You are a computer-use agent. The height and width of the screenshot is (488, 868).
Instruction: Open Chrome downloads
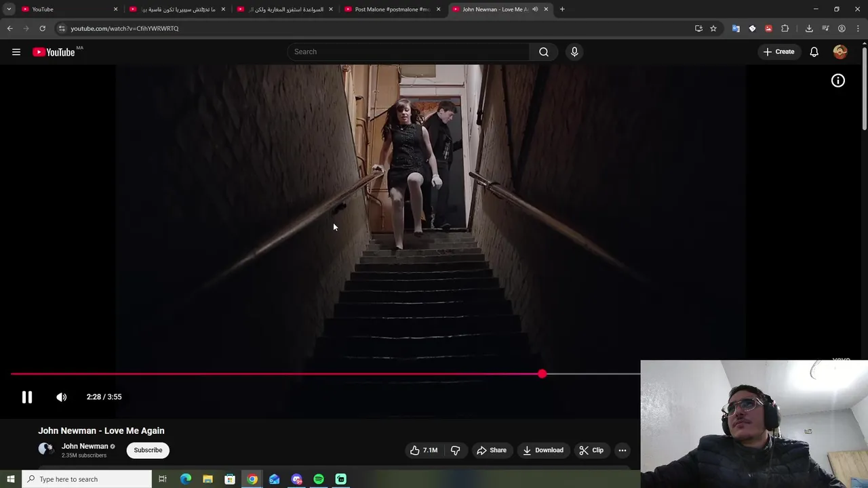pyautogui.click(x=809, y=28)
